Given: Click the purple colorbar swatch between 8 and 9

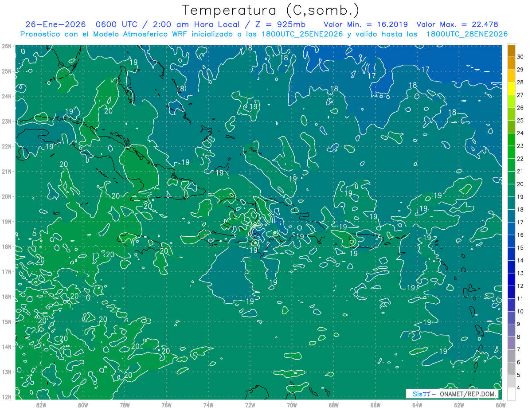Looking at the screenshot, I should (x=511, y=331).
